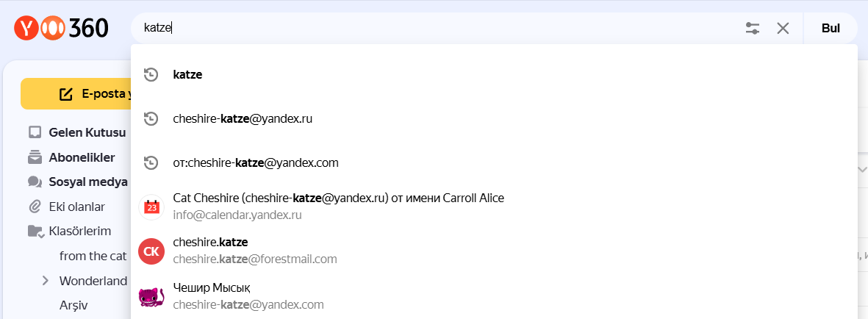Click the Yandex 360 logo
This screenshot has height=319, width=868.
coord(61,29)
